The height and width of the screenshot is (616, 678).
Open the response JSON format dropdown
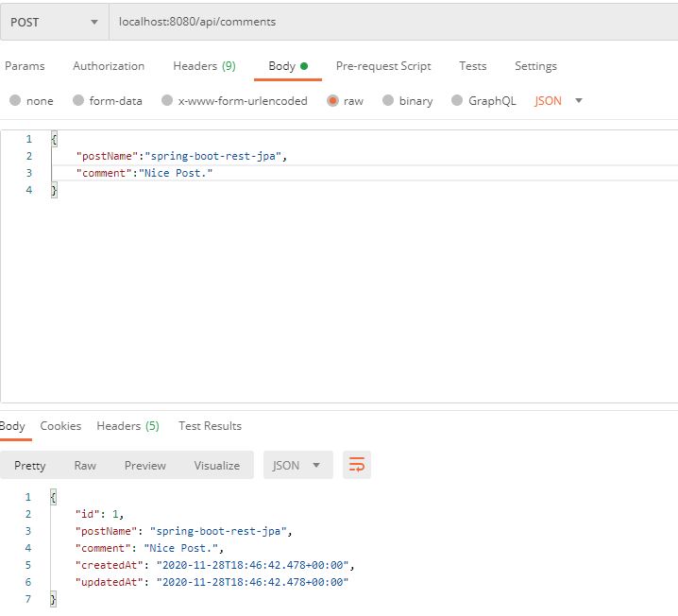click(297, 465)
